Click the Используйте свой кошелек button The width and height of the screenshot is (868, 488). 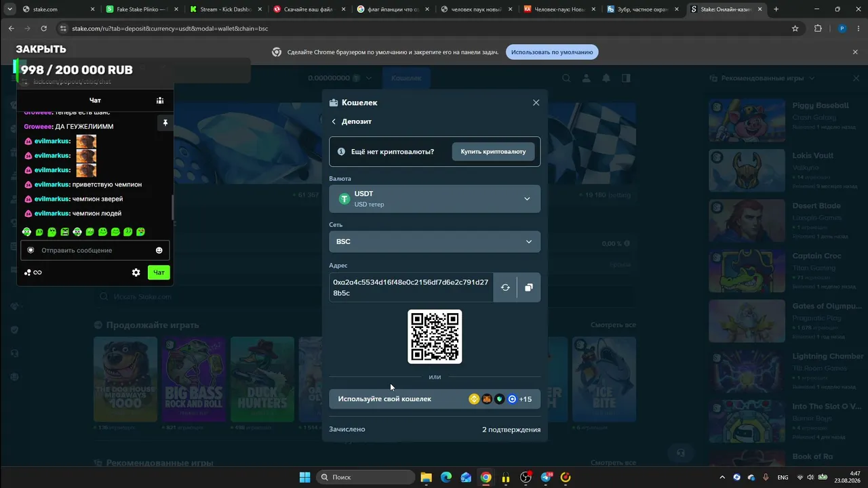435,399
